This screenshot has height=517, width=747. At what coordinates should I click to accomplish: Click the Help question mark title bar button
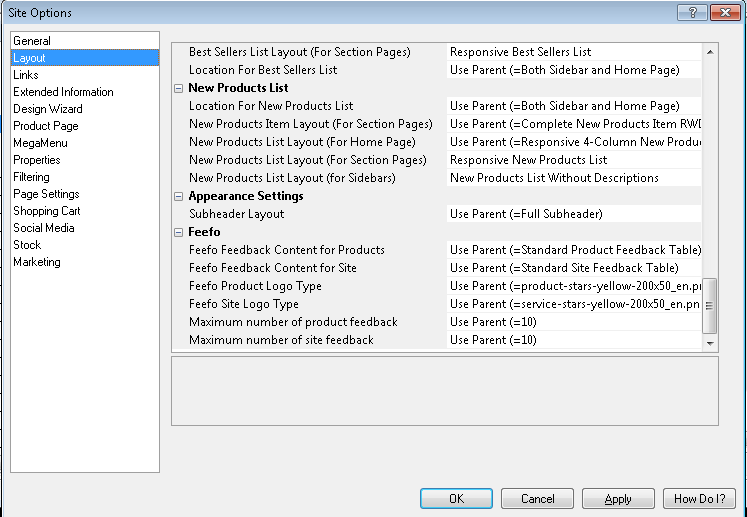click(x=691, y=12)
